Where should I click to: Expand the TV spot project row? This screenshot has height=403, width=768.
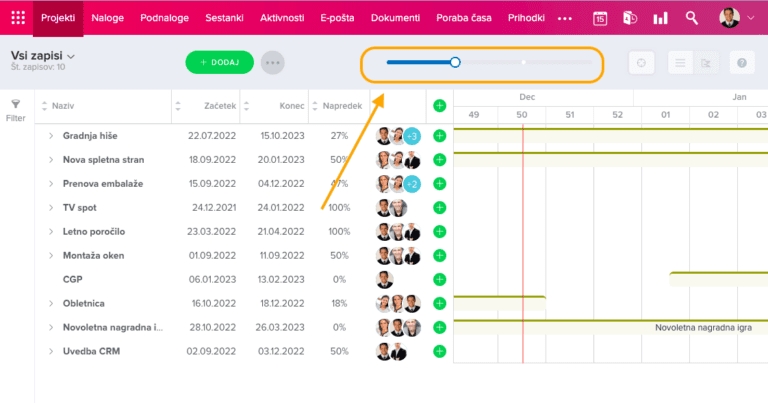point(50,207)
